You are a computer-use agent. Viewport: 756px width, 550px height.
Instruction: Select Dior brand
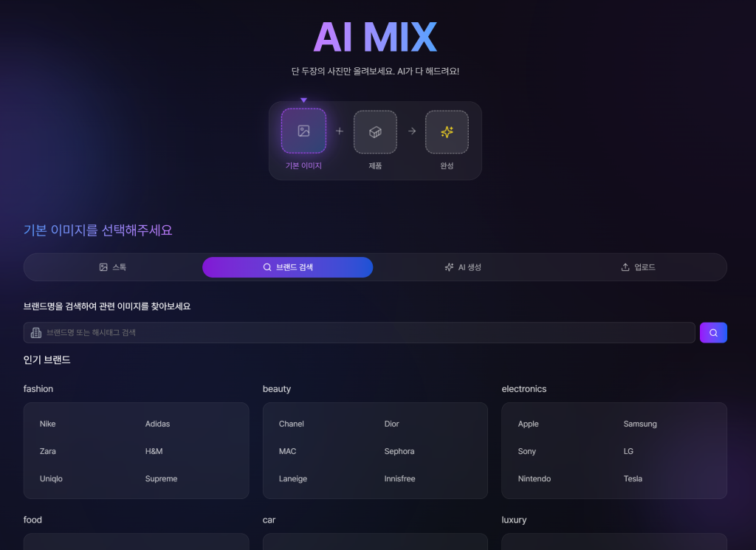[x=391, y=424]
